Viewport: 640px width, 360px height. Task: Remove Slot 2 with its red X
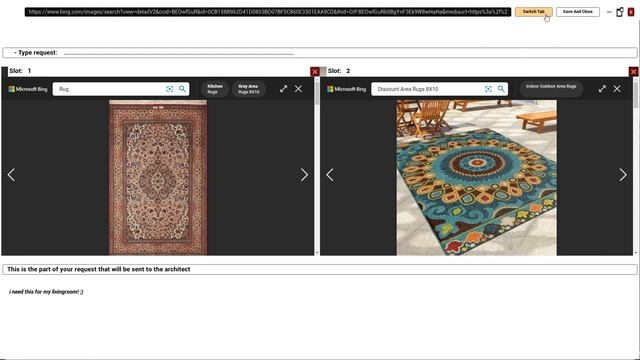click(633, 72)
